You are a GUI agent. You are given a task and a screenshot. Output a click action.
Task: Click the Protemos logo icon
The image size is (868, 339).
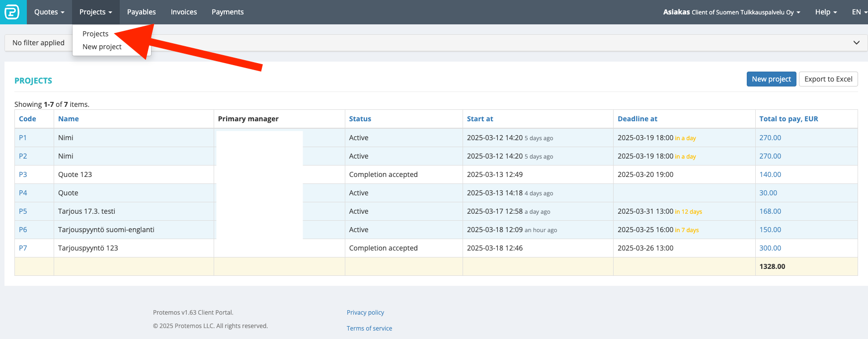pyautogui.click(x=13, y=12)
